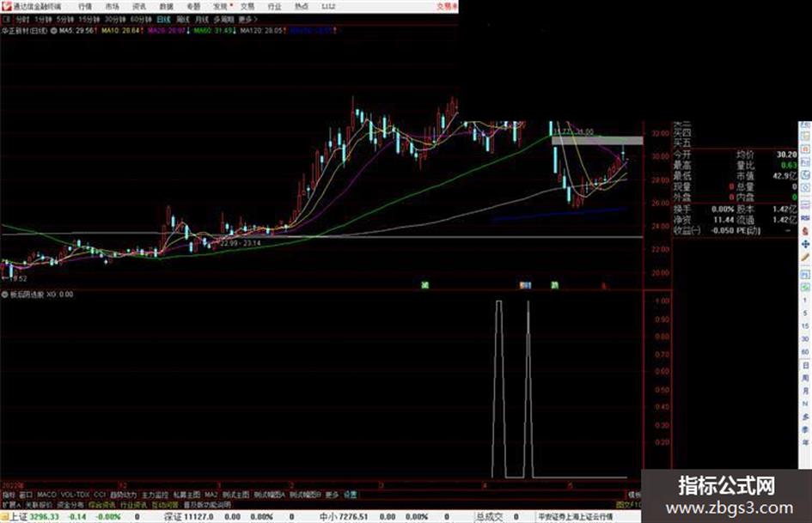
Task: Switch to 分时 chart period
Action: point(22,19)
